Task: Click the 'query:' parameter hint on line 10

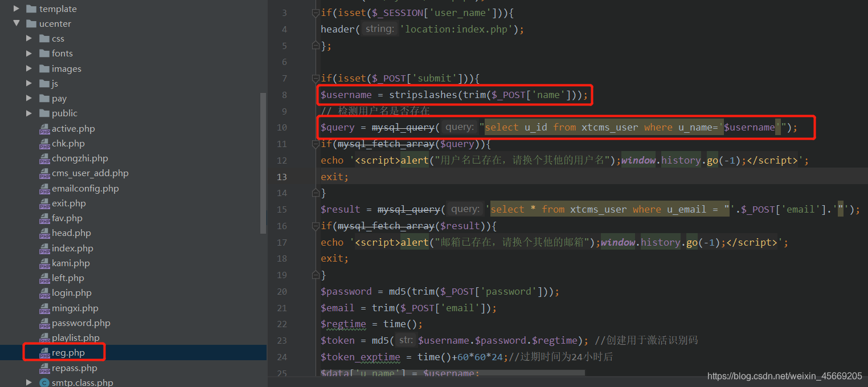Action: 460,127
